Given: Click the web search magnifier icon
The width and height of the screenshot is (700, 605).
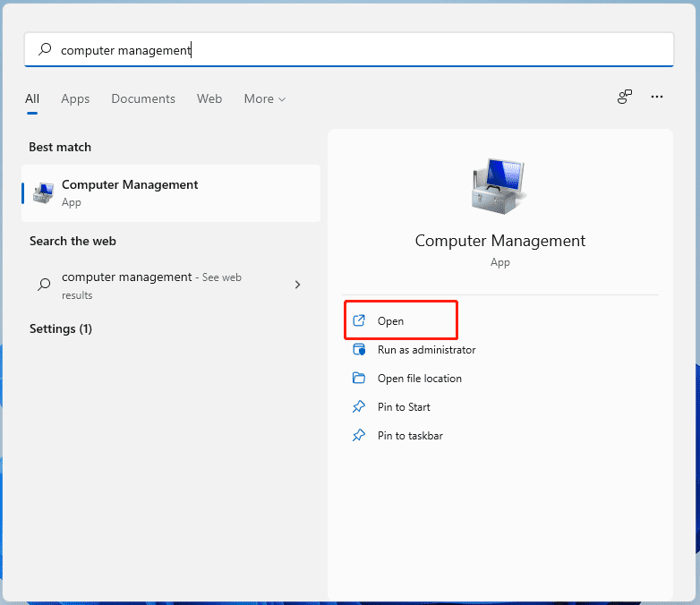Looking at the screenshot, I should (x=43, y=285).
